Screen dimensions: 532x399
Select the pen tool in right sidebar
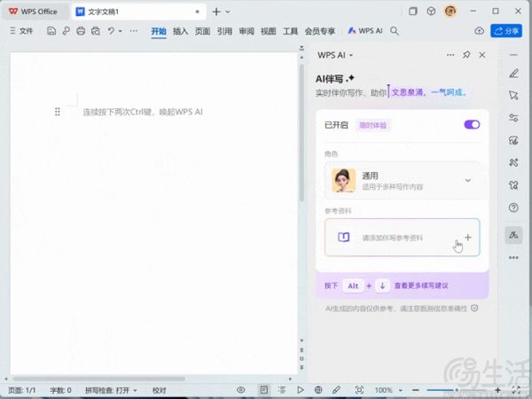pyautogui.click(x=513, y=73)
